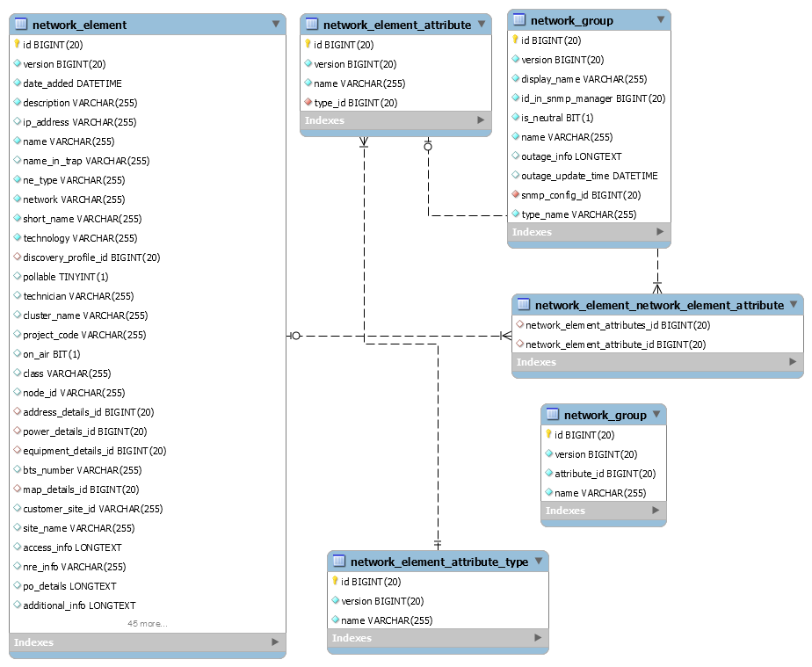Click foreign key diamond beside snmp_config_id
The width and height of the screenshot is (812, 667).
[516, 195]
